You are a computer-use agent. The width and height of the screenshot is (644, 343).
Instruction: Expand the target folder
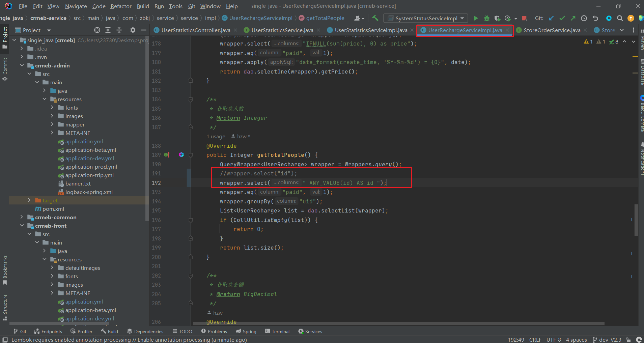pyautogui.click(x=29, y=200)
